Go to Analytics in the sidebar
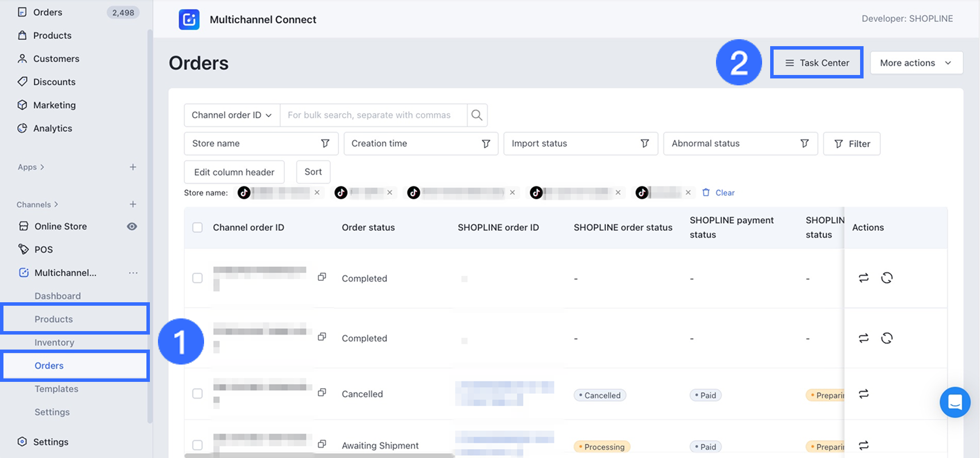 [x=52, y=128]
